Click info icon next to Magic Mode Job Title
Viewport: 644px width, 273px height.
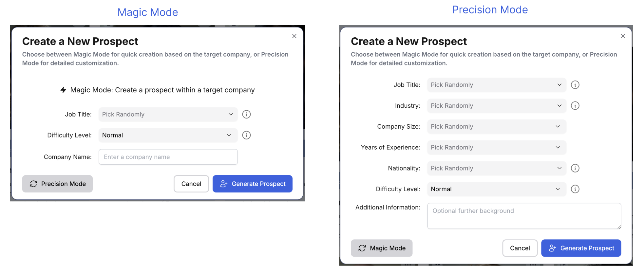[x=246, y=114]
